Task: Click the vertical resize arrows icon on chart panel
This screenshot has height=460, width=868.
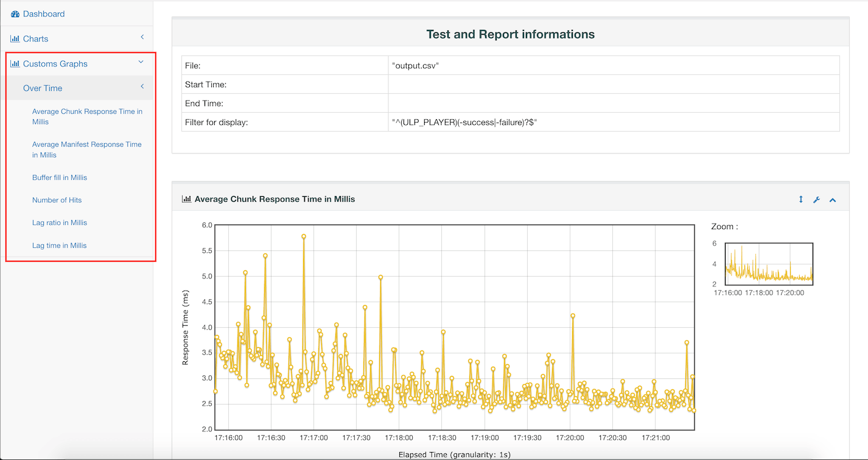Action: pyautogui.click(x=801, y=200)
